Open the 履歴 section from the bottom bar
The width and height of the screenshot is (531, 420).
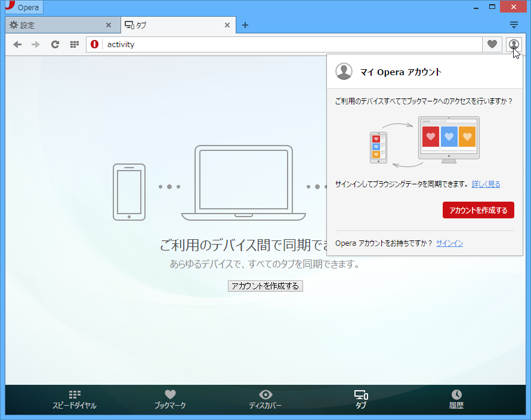456,399
